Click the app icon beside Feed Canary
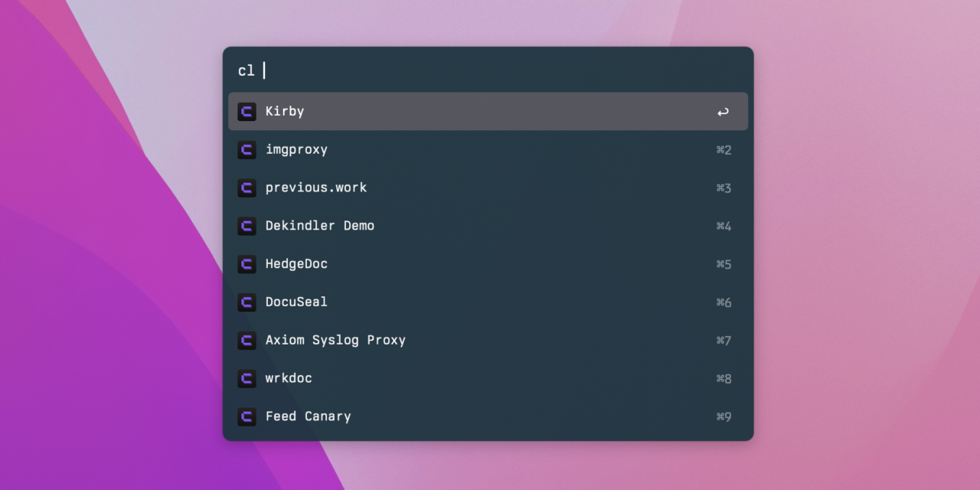The height and width of the screenshot is (490, 980). [247, 416]
